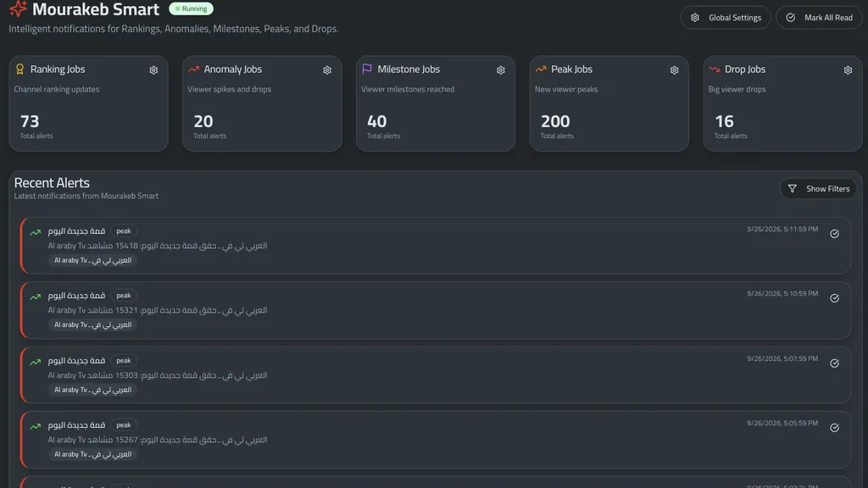Click the 73 total alerts count

(30, 121)
